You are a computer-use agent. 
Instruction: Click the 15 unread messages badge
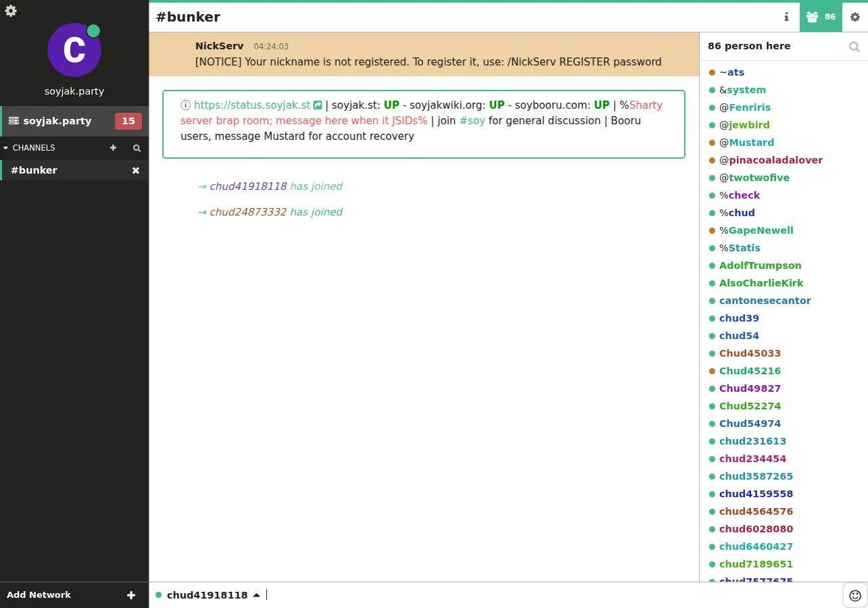point(128,121)
